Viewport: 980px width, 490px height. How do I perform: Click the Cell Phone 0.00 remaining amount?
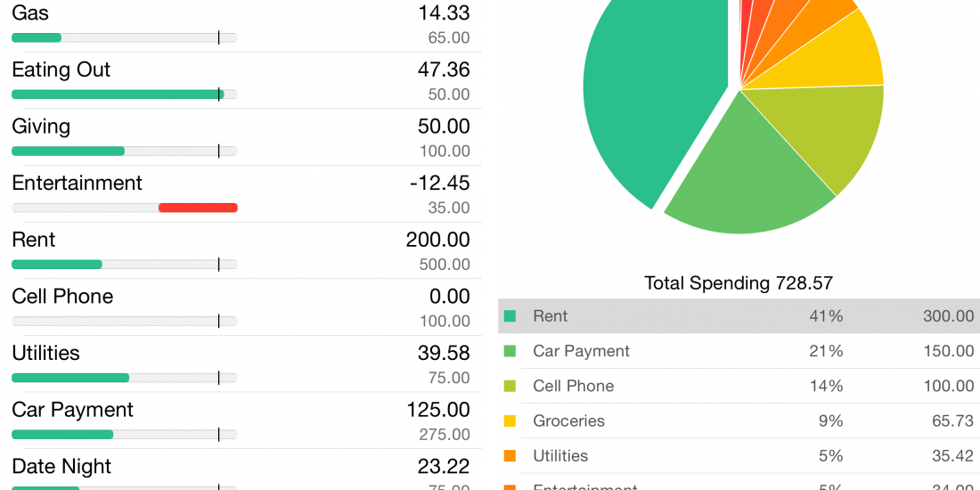[449, 297]
